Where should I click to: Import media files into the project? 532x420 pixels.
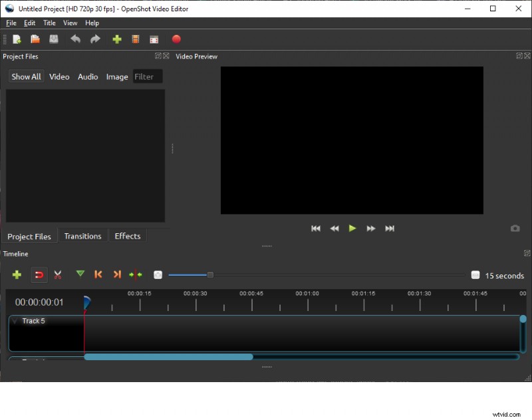116,39
